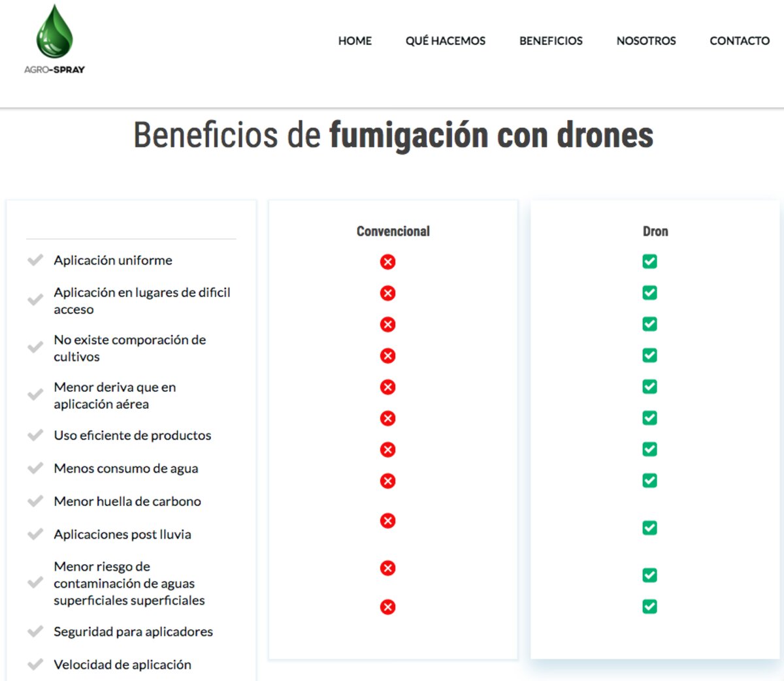Toggle the second green checkbox under Dron
The height and width of the screenshot is (681, 784).
(x=649, y=293)
